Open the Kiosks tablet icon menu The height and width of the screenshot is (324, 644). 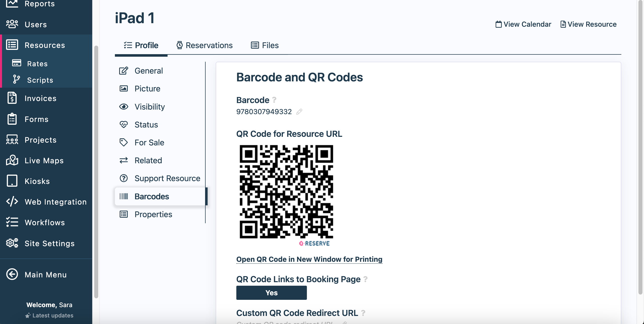[12, 181]
